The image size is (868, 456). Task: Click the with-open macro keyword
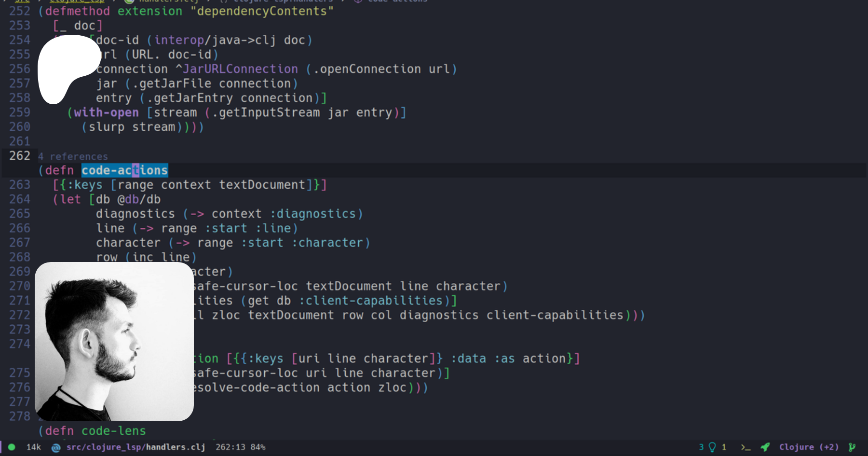tap(106, 112)
